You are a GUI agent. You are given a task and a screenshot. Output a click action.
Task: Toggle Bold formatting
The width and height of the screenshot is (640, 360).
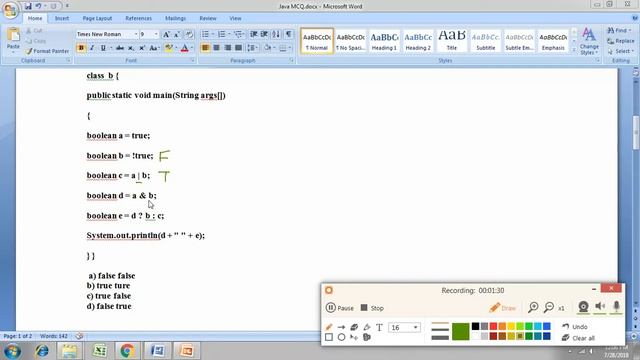click(x=81, y=48)
